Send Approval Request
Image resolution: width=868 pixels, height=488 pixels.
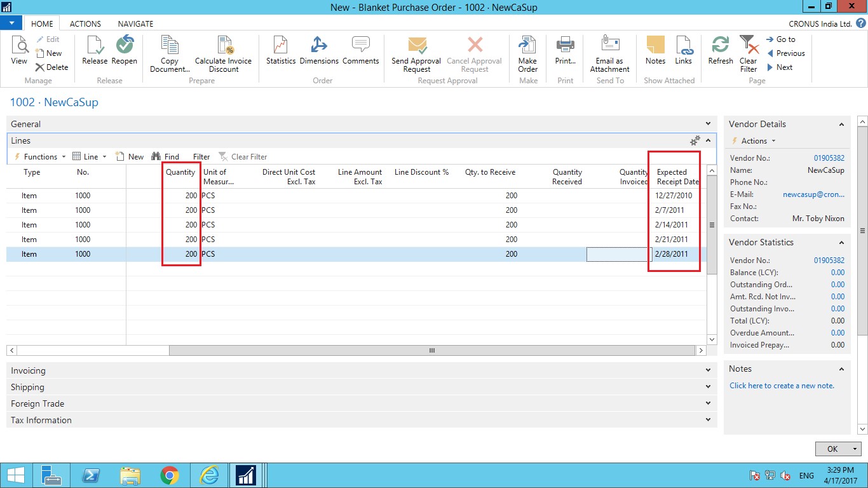417,54
